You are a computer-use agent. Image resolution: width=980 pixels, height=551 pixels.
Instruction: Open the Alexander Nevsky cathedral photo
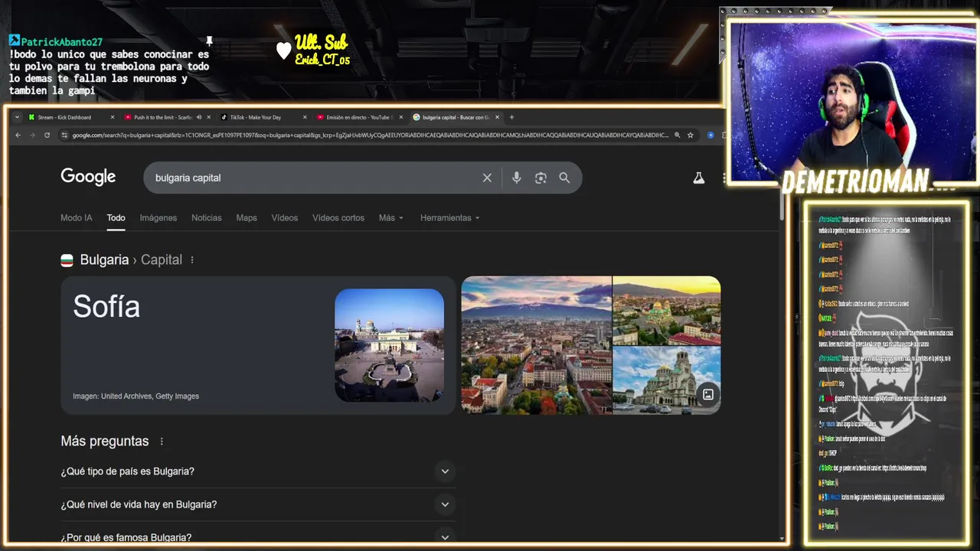[x=667, y=380]
